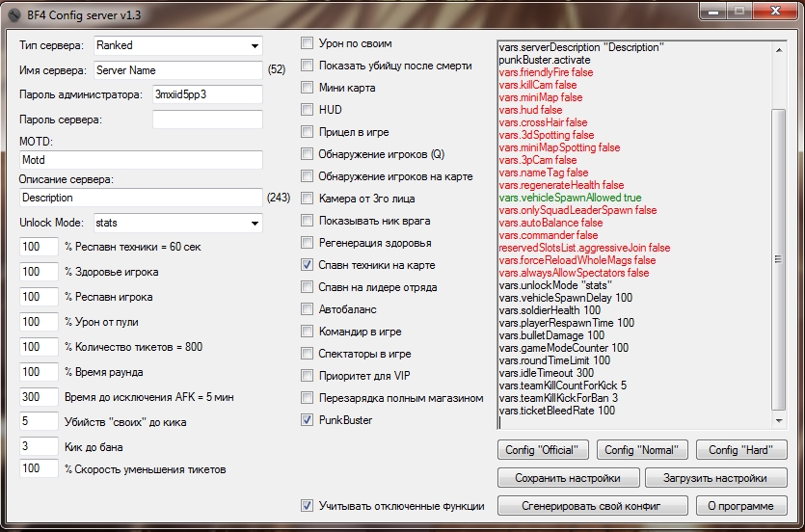Click vars.serverDescription "Description" line
Screen dimensions: 805x532
(x=581, y=47)
